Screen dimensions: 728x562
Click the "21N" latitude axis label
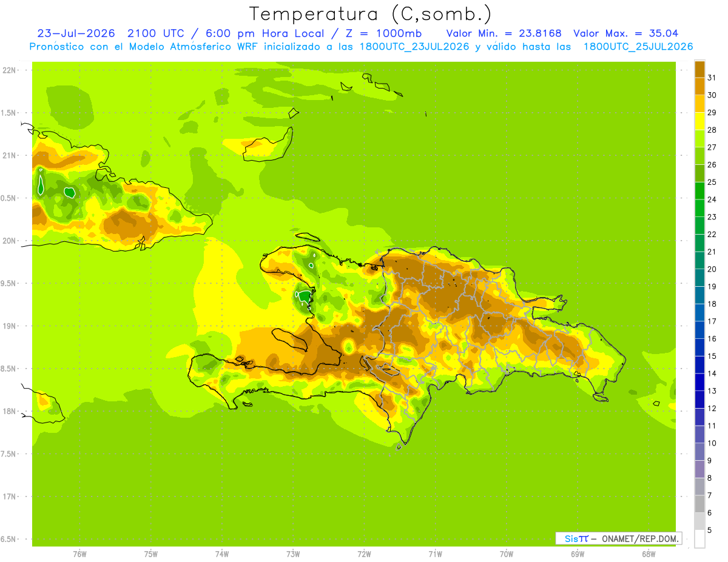pos(9,155)
